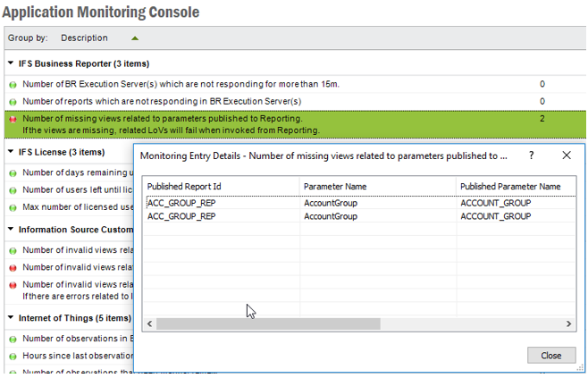This screenshot has width=588, height=378.
Task: Click status icon beside 'Hours since last observation'
Action: (13, 356)
